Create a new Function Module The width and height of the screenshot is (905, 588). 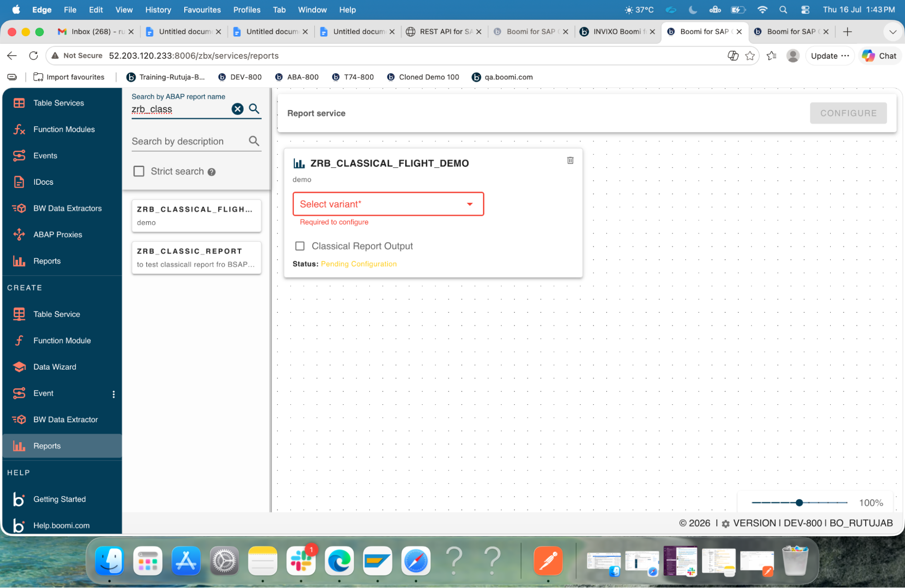[x=62, y=340]
